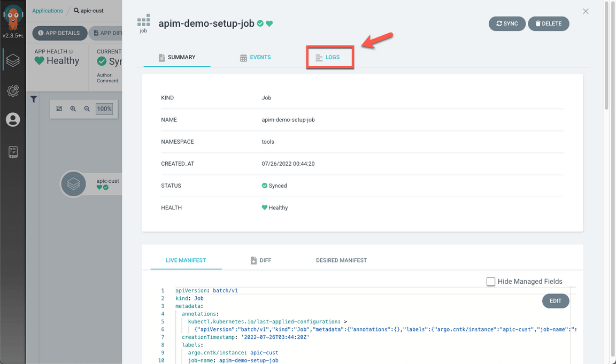This screenshot has width=616, height=364.
Task: Click the fit-to-screen icon in zoom toolbar
Action: (x=59, y=109)
